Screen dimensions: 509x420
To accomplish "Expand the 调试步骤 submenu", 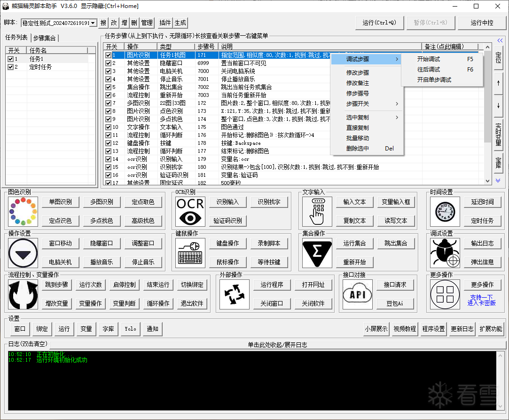I will 366,59.
